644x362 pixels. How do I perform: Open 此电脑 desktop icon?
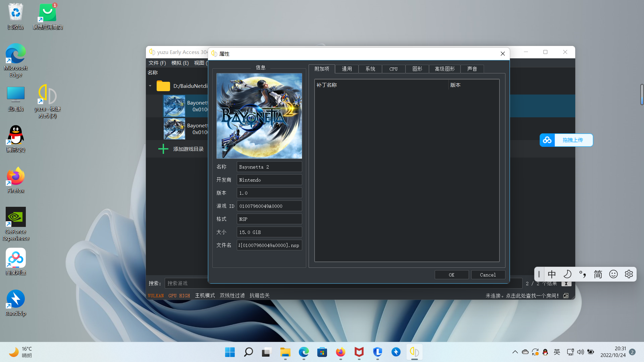pos(16,99)
